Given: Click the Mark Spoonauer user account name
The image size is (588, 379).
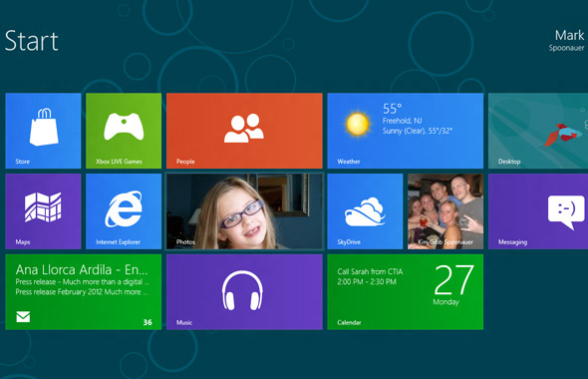Looking at the screenshot, I should pyautogui.click(x=567, y=40).
